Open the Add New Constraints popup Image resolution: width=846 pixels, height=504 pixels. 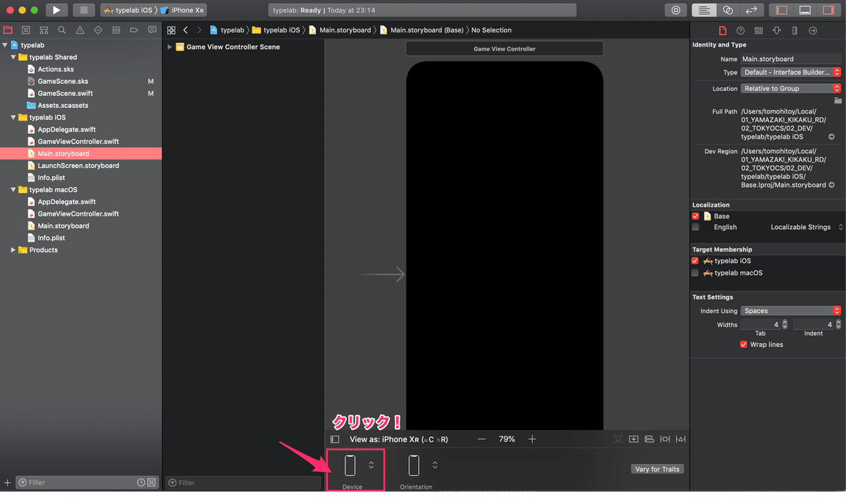pos(665,439)
